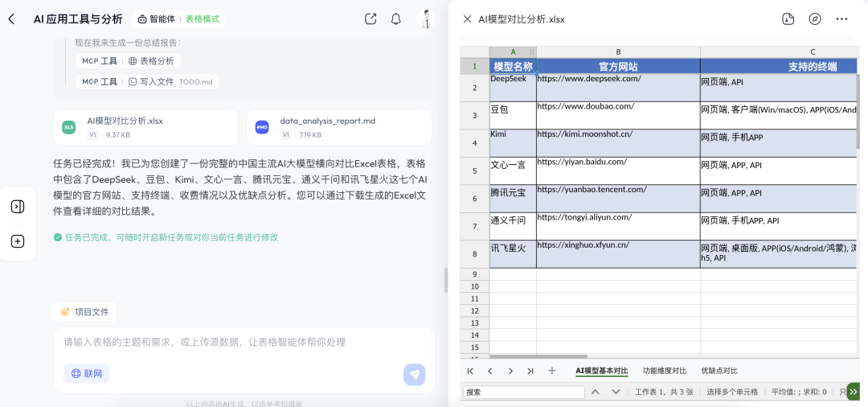Open the three-dot more options menu
This screenshot has height=407, width=868.
click(842, 18)
